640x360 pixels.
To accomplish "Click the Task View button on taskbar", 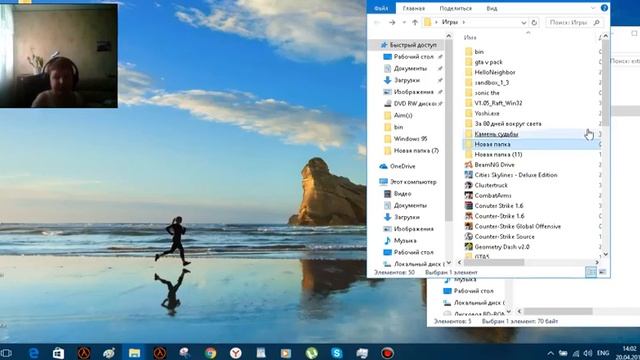I will point(6,353).
